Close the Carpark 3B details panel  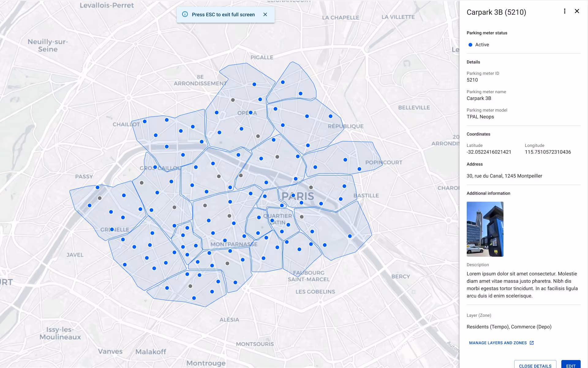coord(577,11)
